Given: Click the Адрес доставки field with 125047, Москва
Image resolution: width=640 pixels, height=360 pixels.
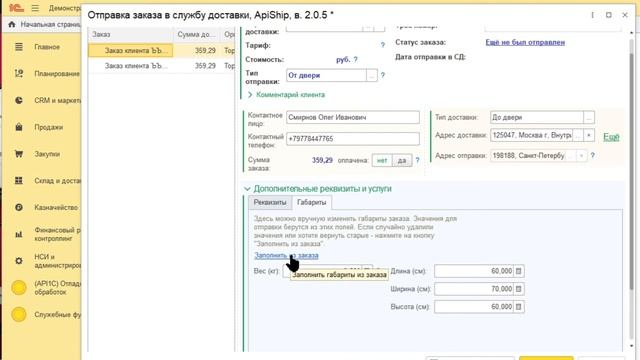Looking at the screenshot, I should [531, 135].
